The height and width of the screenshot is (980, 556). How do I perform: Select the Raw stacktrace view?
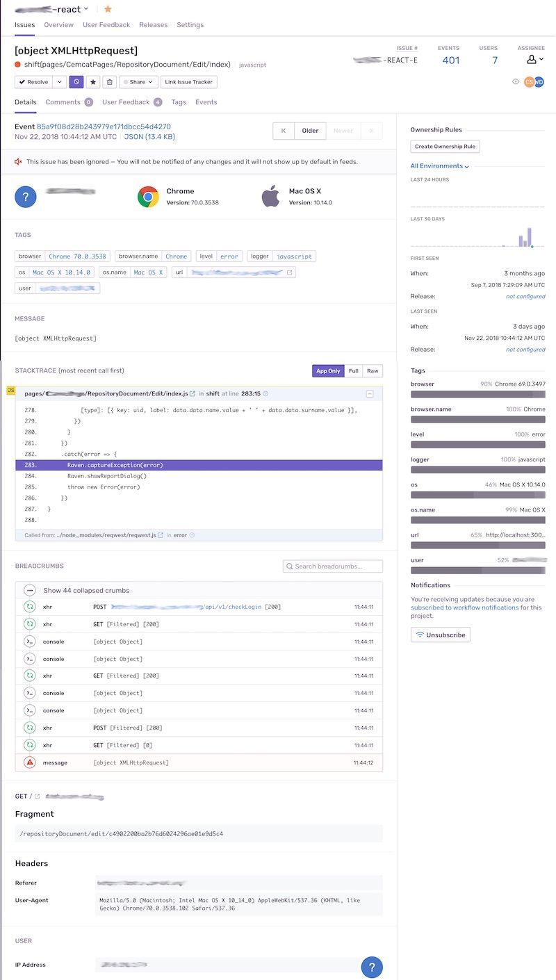373,371
